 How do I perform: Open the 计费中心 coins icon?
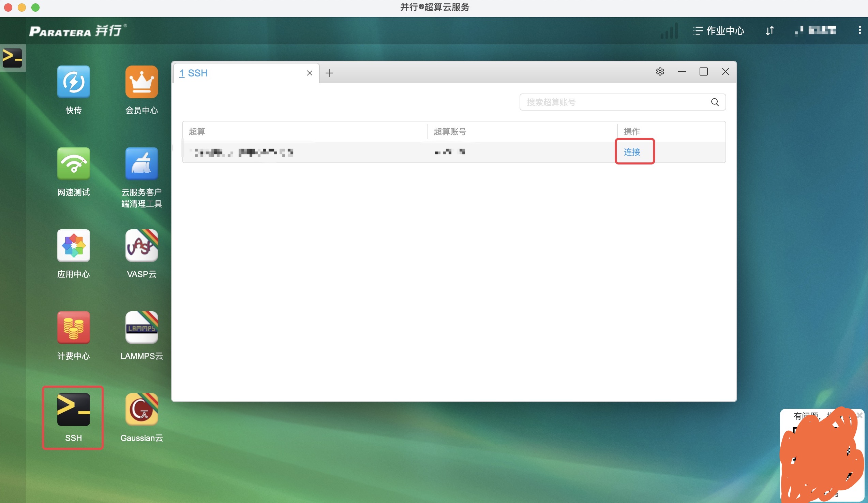pos(73,328)
